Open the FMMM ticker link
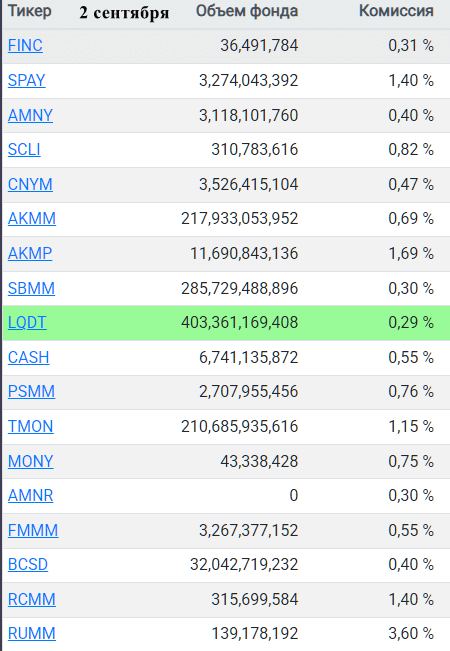This screenshot has height=651, width=450. pos(33,530)
